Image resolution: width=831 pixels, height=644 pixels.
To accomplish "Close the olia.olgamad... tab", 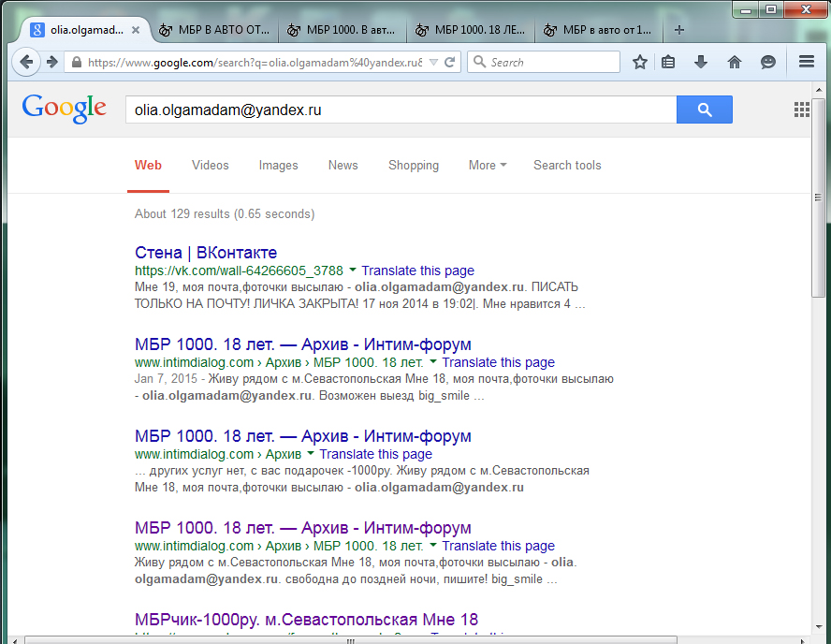I will [x=136, y=30].
